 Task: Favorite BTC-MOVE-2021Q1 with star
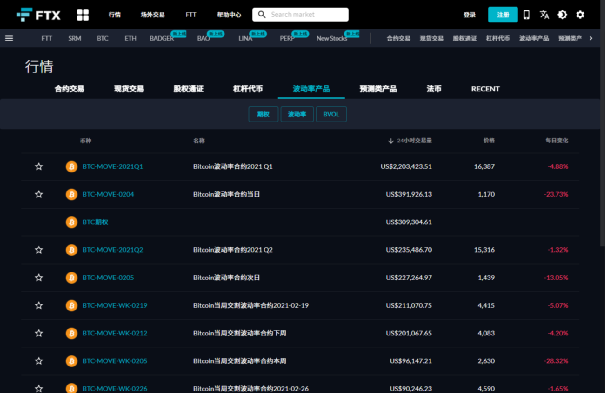pyautogui.click(x=39, y=167)
